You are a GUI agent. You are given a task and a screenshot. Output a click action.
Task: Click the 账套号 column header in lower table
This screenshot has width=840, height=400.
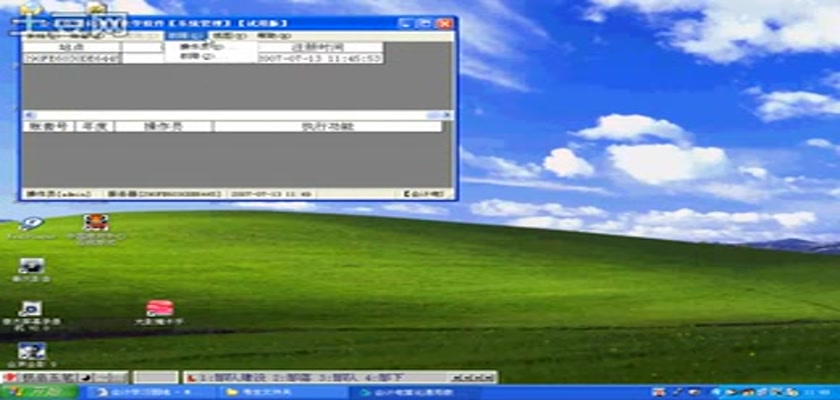[x=48, y=127]
